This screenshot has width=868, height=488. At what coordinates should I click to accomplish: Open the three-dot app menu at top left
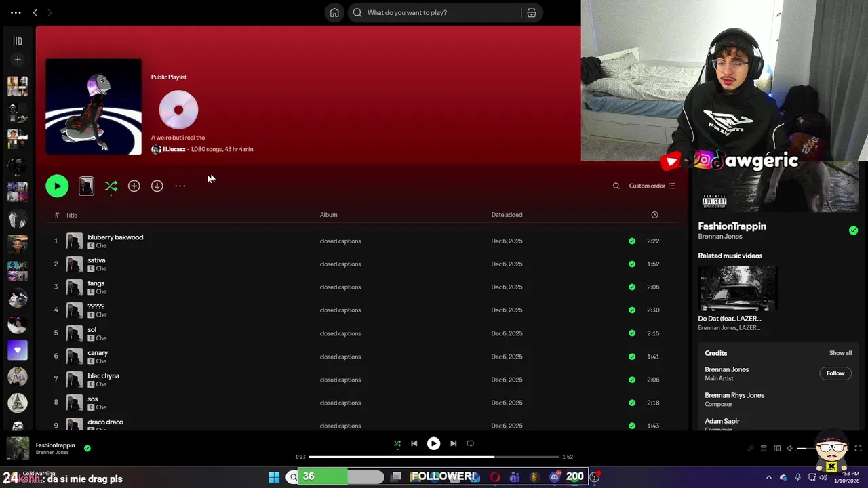tap(16, 12)
